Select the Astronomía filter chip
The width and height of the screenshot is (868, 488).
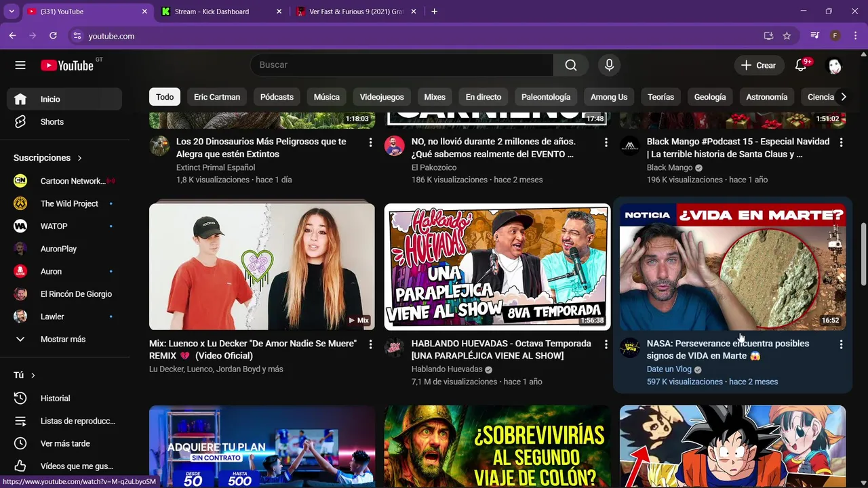[x=767, y=97]
